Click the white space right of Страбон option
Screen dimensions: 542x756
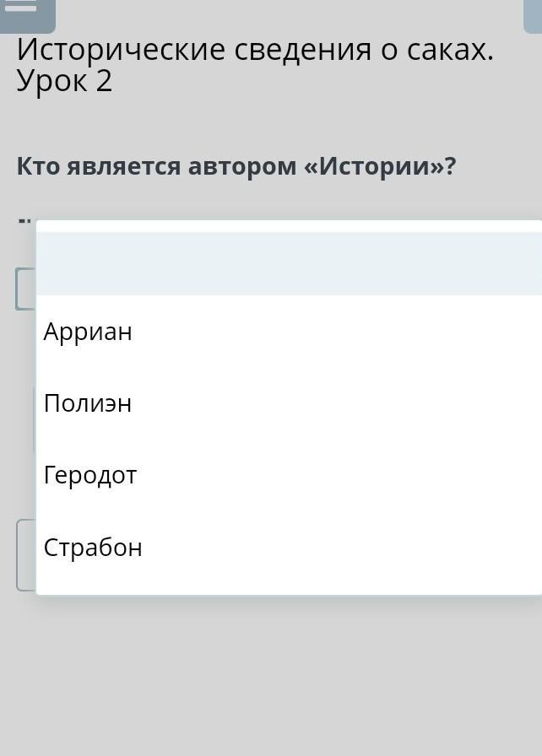338,548
